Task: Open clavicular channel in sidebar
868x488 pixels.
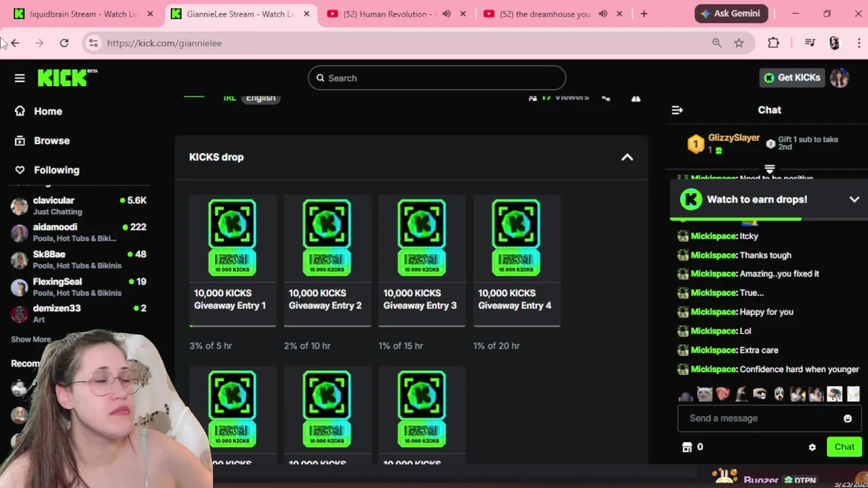Action: click(x=79, y=205)
